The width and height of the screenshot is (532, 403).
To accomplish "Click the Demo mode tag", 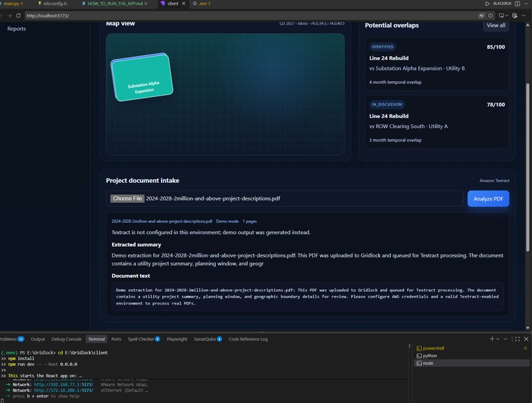I will 227,222.
